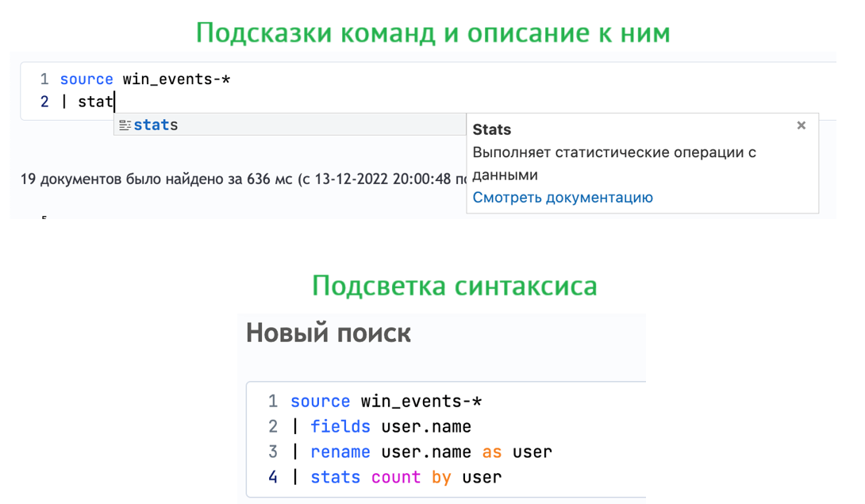Select the stats keyword on line 4
Image resolution: width=865 pixels, height=504 pixels.
tap(335, 477)
